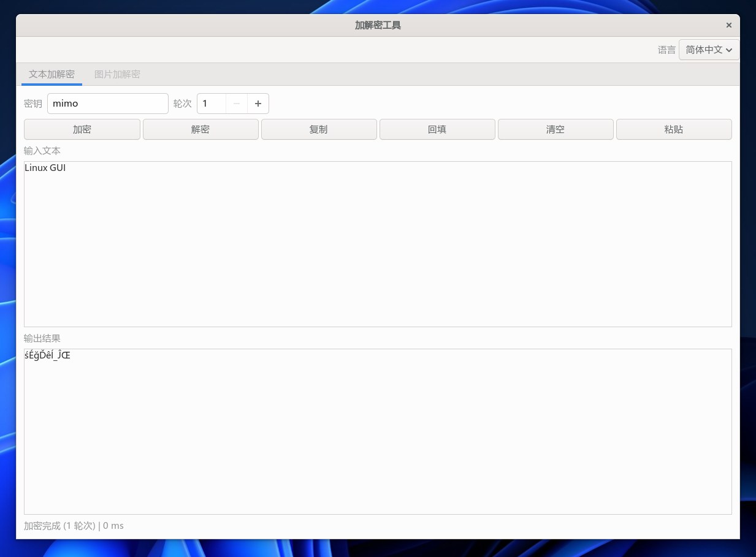Click the 轮次 label

pyautogui.click(x=183, y=104)
